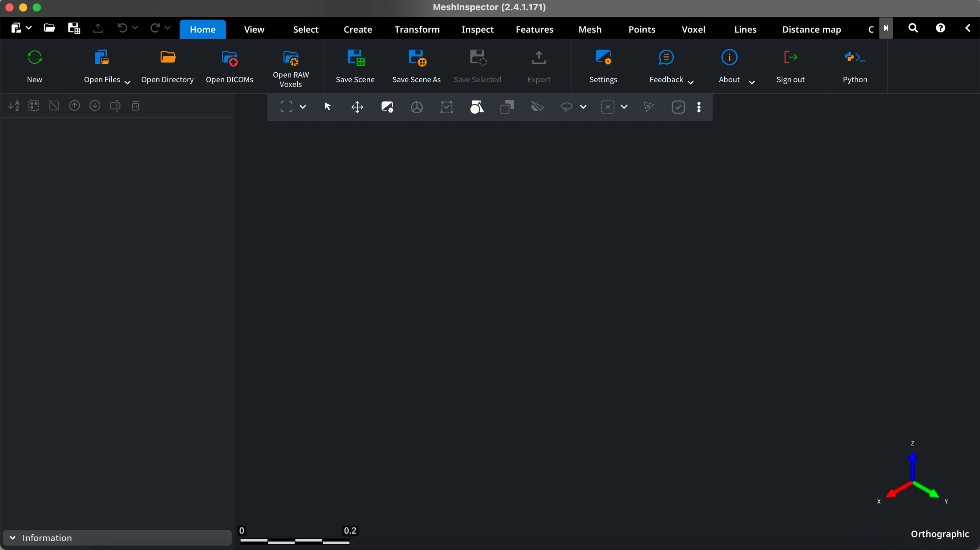This screenshot has width=980, height=550.
Task: Switch to the Select tab
Action: (305, 29)
